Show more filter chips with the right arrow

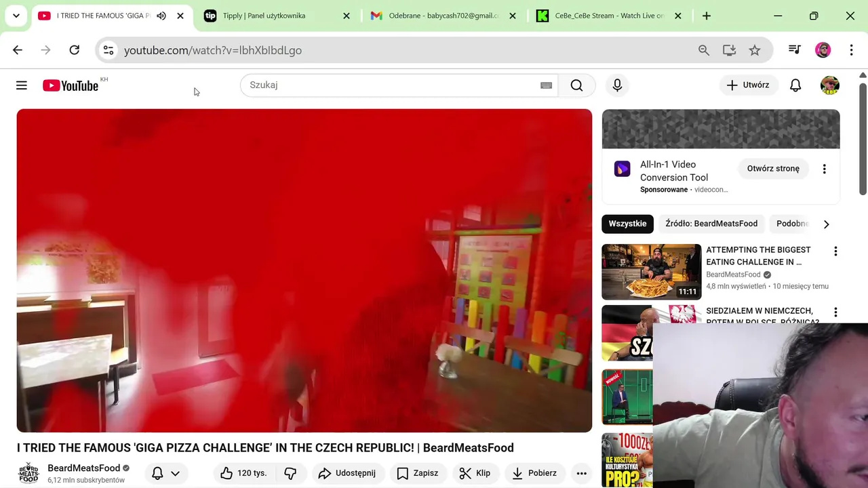click(826, 224)
